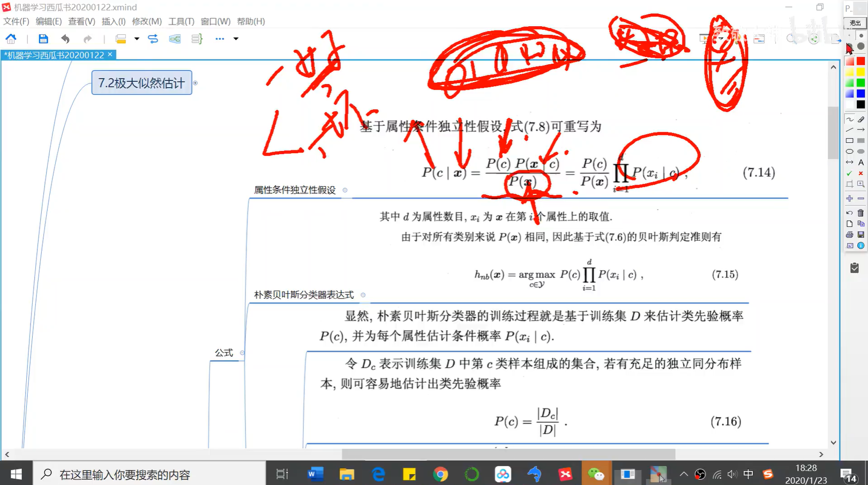Select the filled rectangle shape tool
The width and height of the screenshot is (868, 485).
(861, 141)
